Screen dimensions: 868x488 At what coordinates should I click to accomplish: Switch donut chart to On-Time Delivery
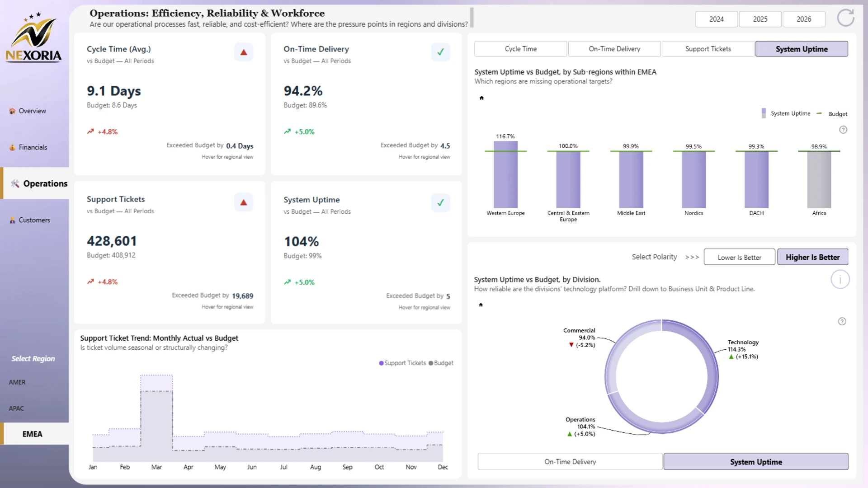click(x=570, y=462)
